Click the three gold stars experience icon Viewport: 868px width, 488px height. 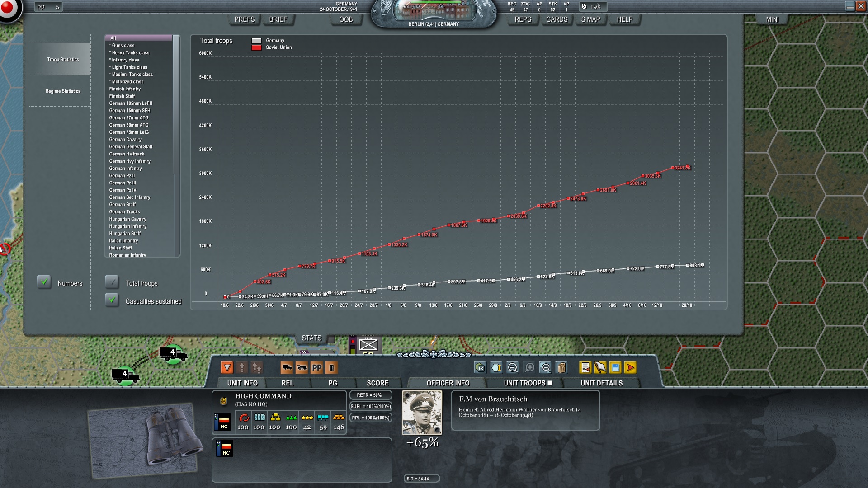(307, 418)
